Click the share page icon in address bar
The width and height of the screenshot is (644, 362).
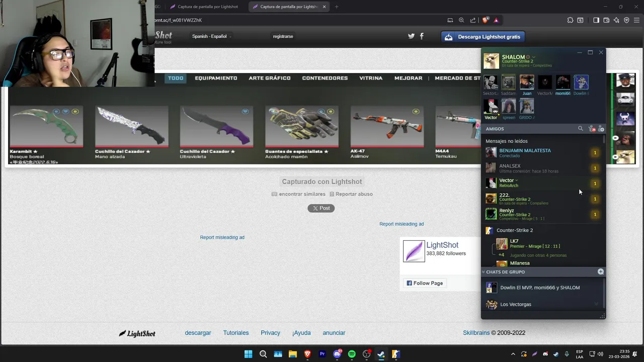(x=473, y=20)
